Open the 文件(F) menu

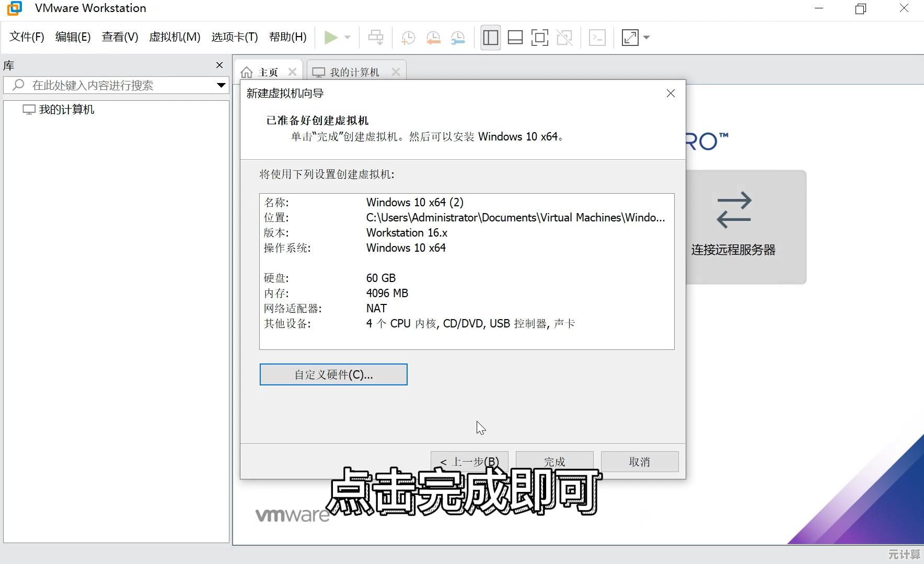click(x=27, y=37)
